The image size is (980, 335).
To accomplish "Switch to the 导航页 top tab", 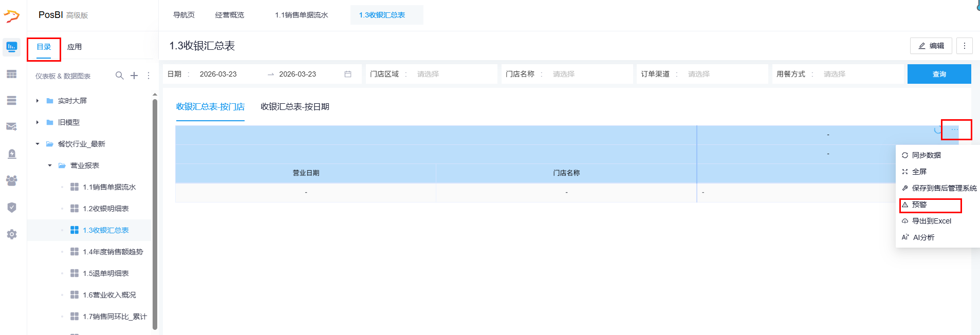I will [x=184, y=15].
